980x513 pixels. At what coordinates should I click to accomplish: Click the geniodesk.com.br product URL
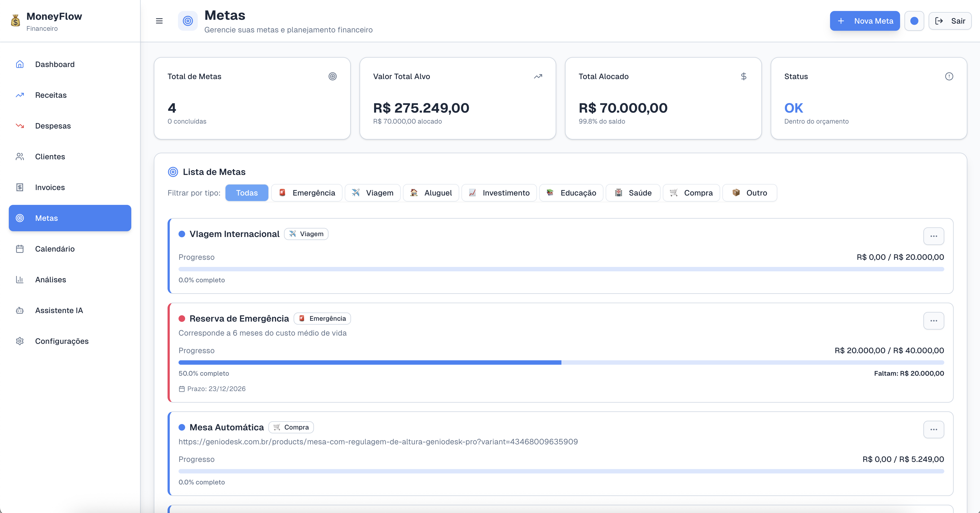click(x=378, y=442)
